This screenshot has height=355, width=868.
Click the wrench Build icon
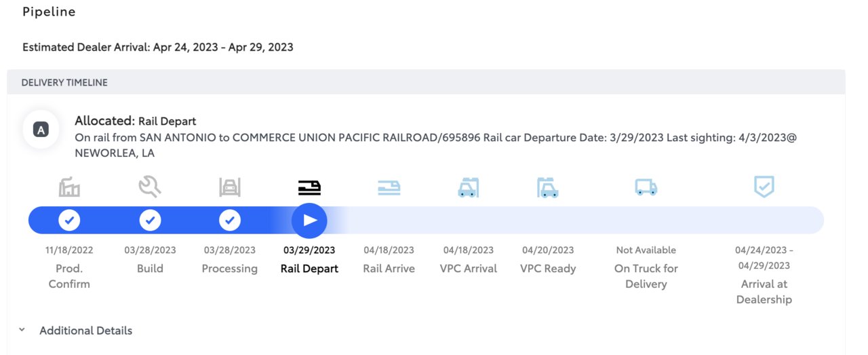150,186
